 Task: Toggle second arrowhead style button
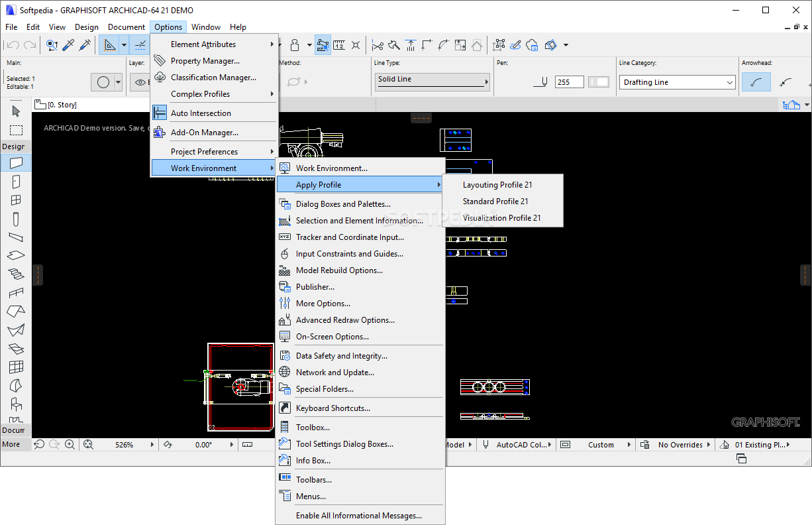tap(786, 82)
